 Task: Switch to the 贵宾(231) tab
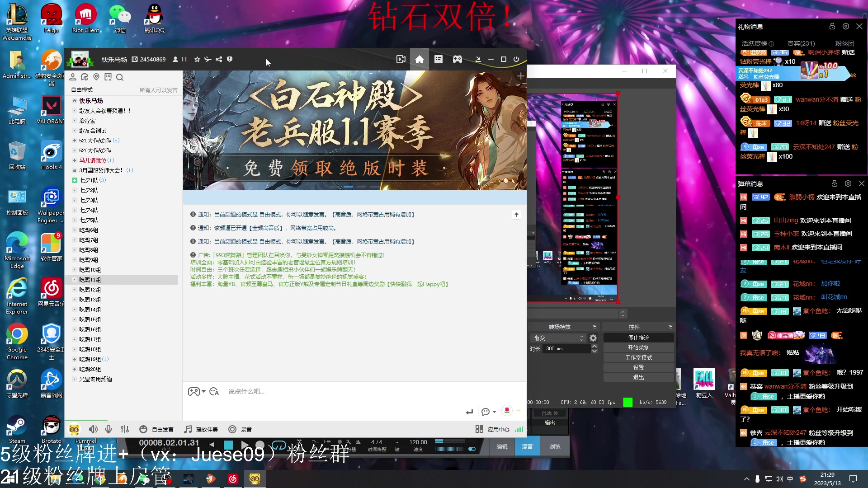pyautogui.click(x=801, y=44)
